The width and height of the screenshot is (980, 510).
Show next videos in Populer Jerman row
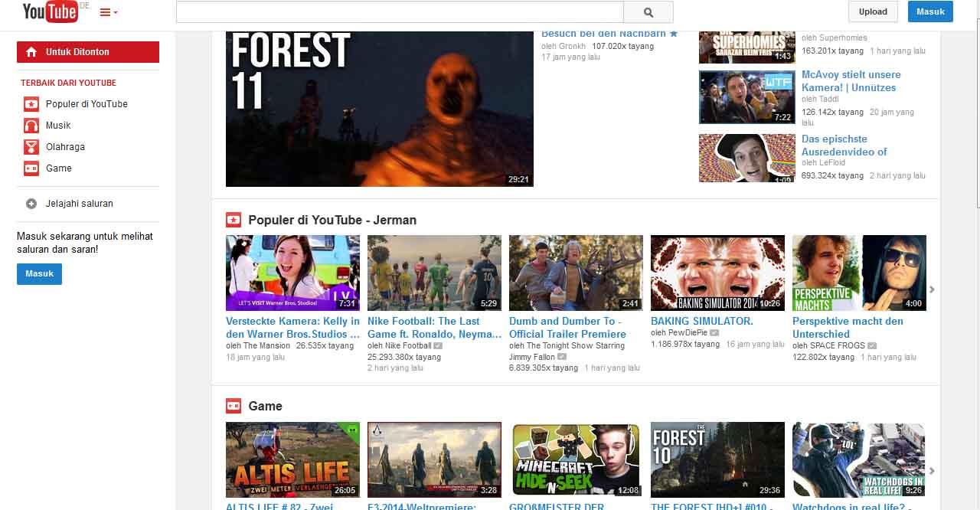pos(932,289)
